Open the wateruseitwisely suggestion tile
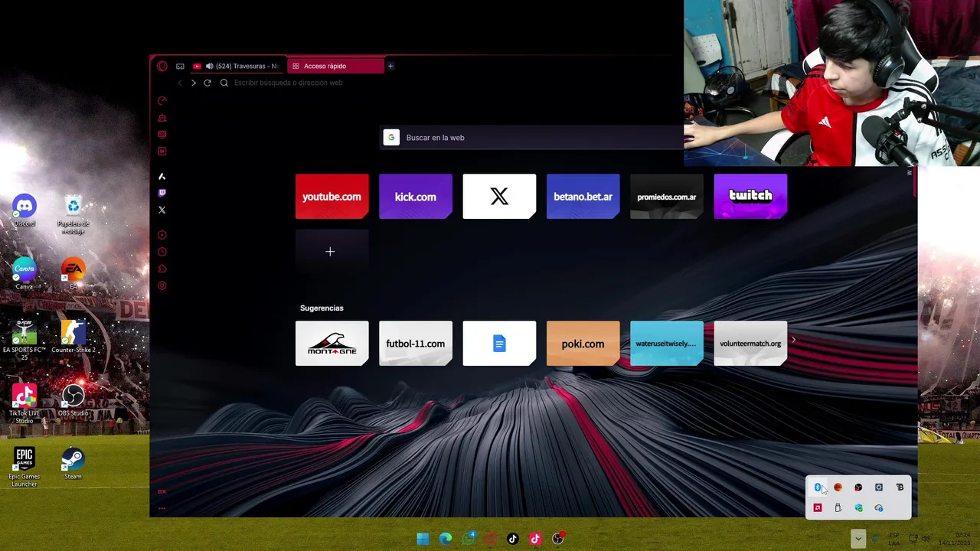 (x=667, y=344)
